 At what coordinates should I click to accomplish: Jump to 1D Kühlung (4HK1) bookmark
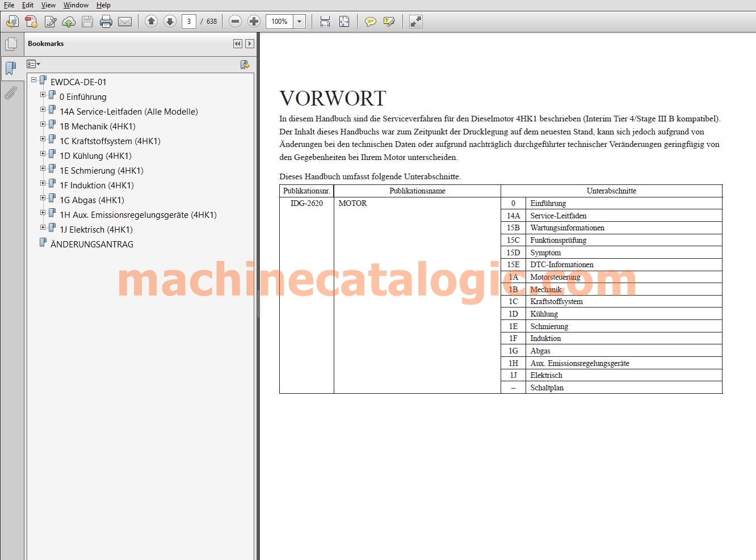coord(95,156)
